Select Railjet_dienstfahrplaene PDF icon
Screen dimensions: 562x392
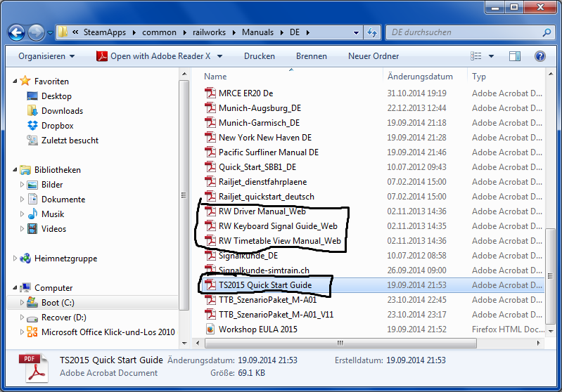(x=210, y=181)
